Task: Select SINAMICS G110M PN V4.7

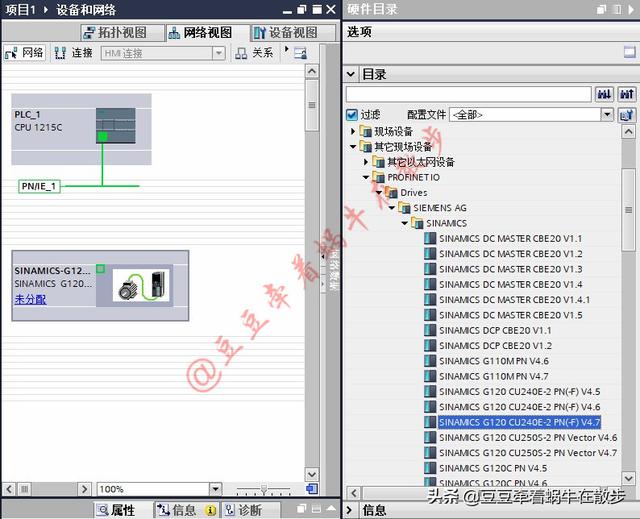Action: point(494,376)
